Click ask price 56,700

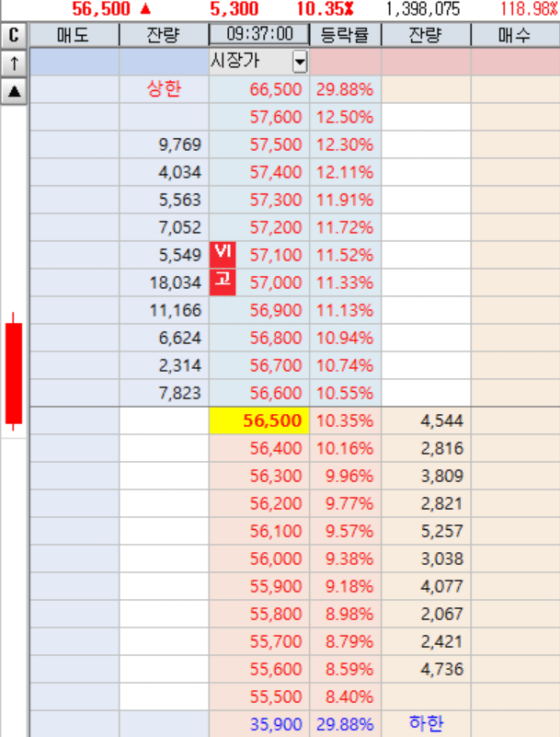[259, 365]
